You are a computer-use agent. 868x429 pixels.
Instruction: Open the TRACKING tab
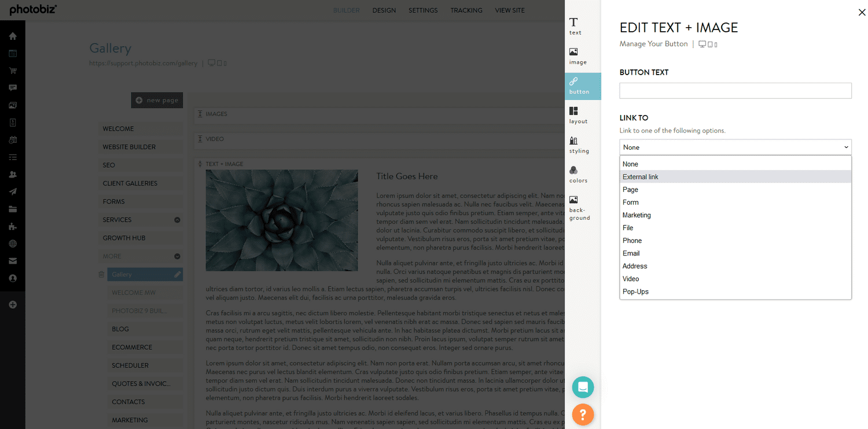point(466,10)
